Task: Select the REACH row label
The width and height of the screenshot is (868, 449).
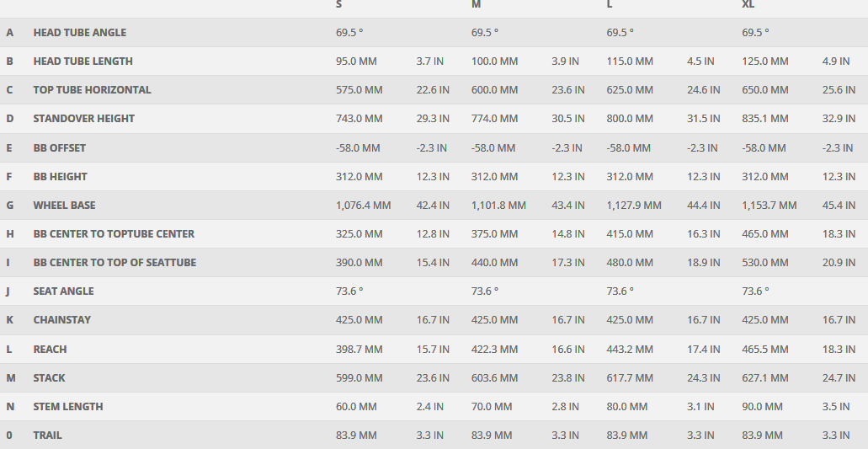Action: (50, 350)
